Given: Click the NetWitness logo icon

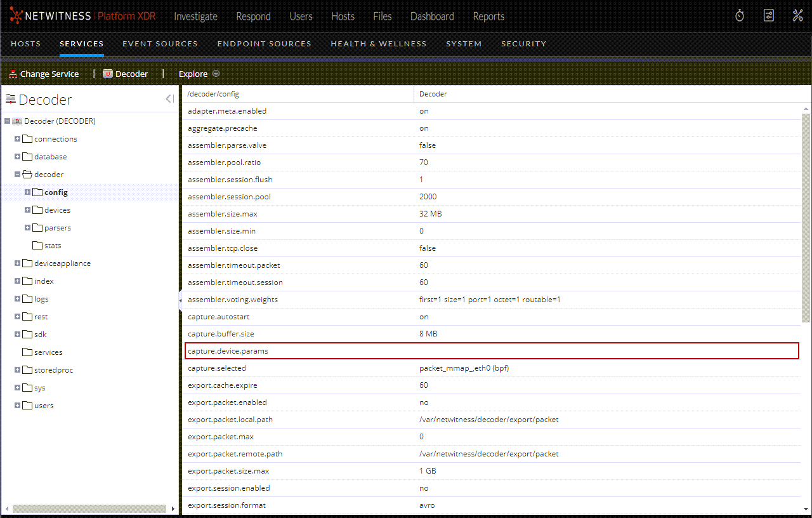Looking at the screenshot, I should click(15, 16).
